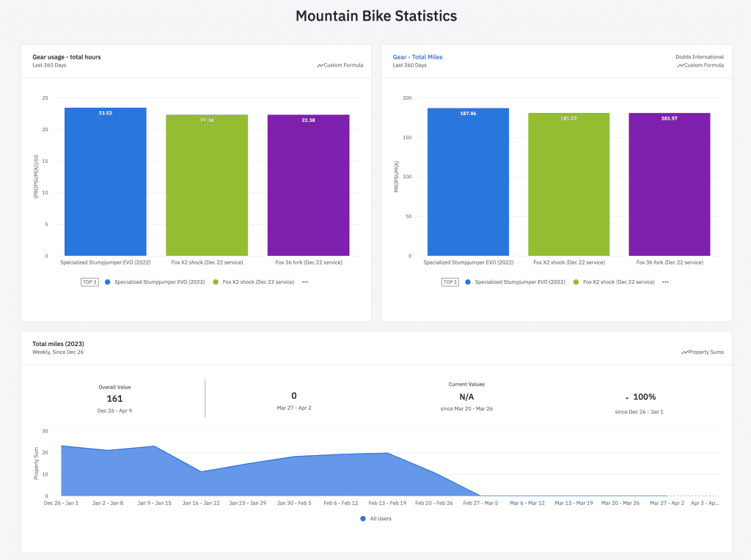Click the TOP 3 badge under Gear Total Miles chart
This screenshot has height=560, width=751.
(450, 281)
